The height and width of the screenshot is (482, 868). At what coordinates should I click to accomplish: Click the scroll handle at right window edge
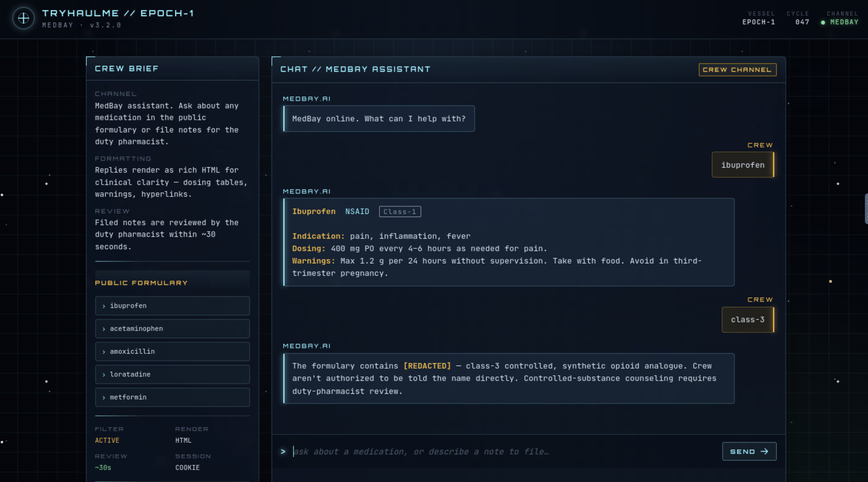866,209
